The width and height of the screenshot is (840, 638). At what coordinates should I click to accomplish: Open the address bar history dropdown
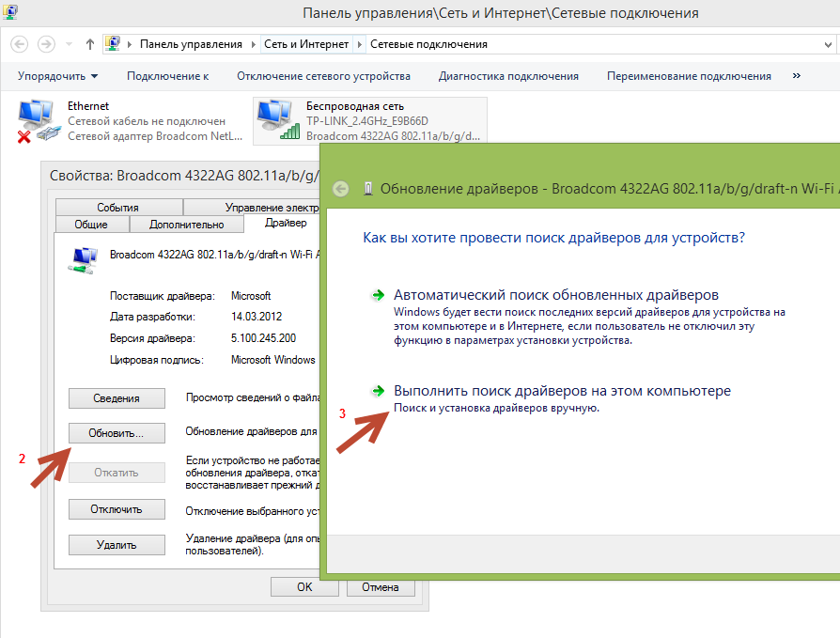coord(828,44)
